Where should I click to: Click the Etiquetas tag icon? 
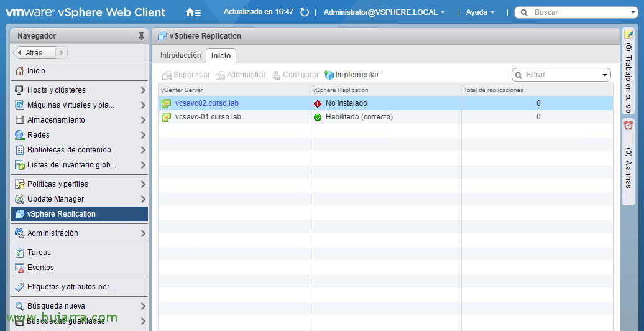click(x=19, y=287)
